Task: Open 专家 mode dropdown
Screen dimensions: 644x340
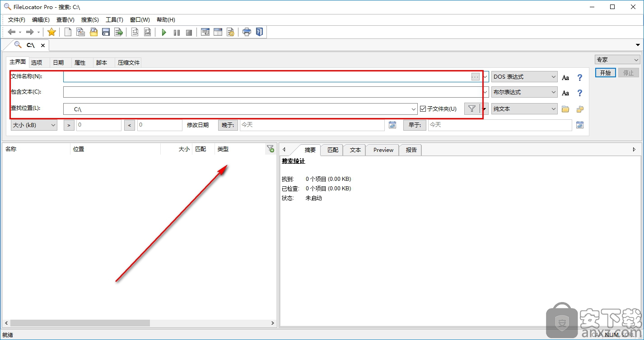Action: click(617, 60)
